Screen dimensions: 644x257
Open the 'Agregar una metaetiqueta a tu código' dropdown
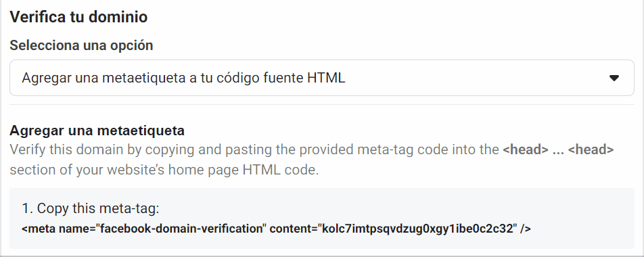click(x=322, y=78)
